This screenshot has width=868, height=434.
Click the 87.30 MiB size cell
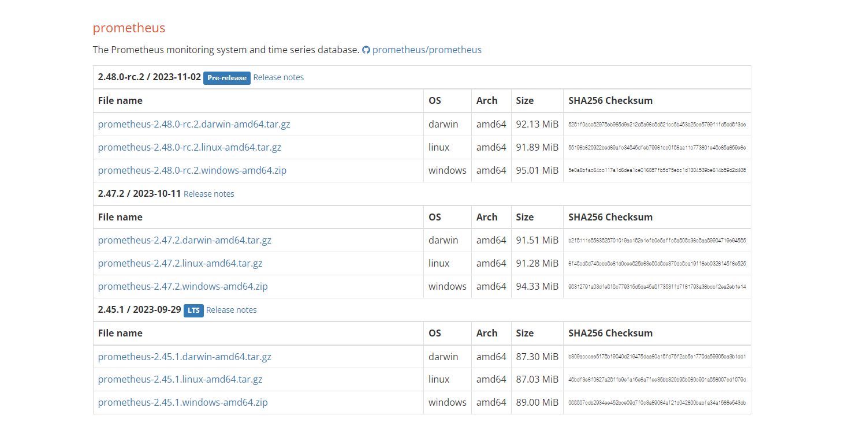pos(537,357)
